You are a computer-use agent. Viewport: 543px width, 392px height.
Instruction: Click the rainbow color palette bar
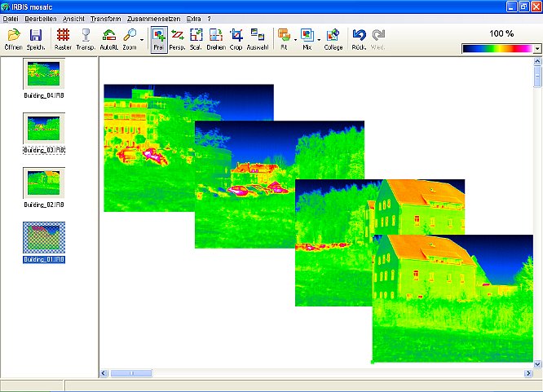tap(497, 49)
